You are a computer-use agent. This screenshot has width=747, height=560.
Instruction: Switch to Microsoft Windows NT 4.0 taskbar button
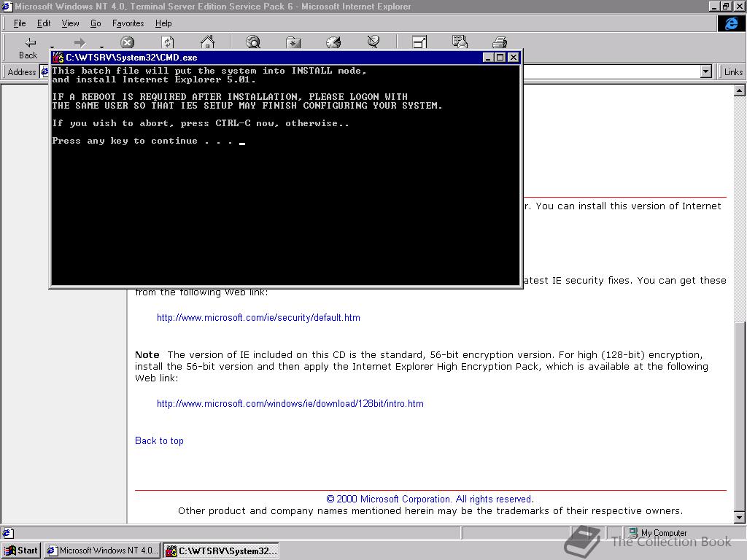[102, 551]
